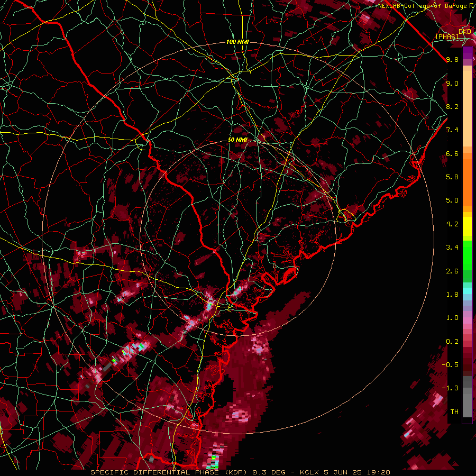Image resolution: width=476 pixels, height=476 pixels.
Task: Click the 0.2 value on the scale
Action: (452, 342)
